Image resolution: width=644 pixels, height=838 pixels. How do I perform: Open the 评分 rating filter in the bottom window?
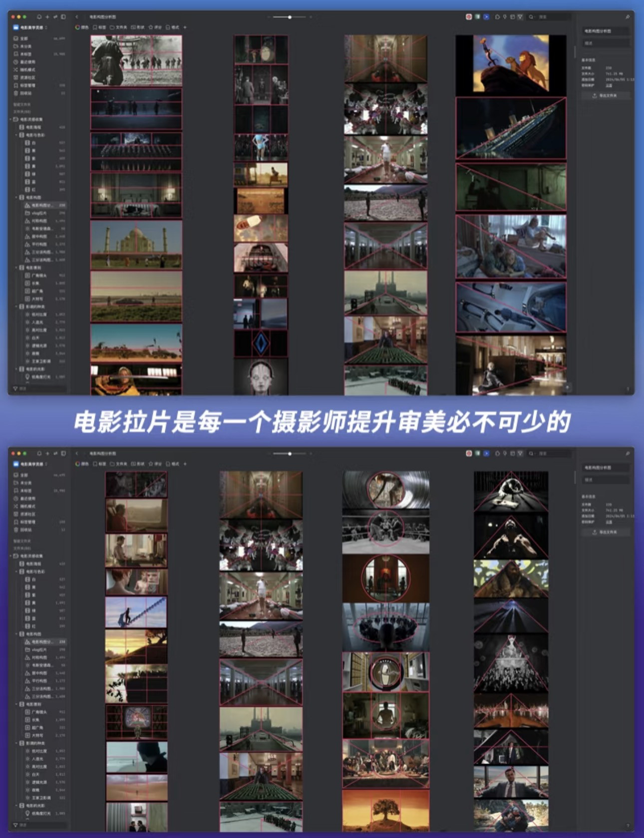coord(155,464)
